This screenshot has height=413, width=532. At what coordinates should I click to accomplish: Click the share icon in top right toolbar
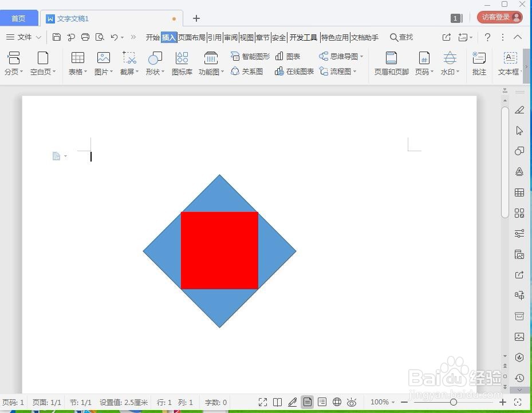[x=447, y=37]
